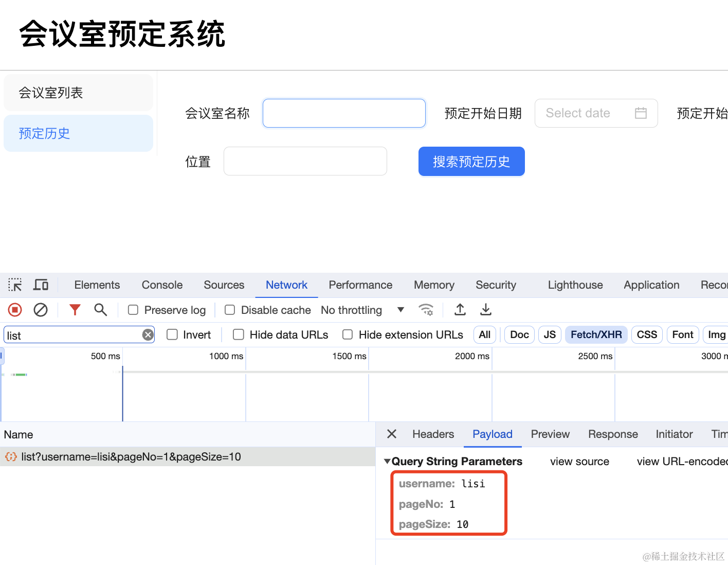Click the import HAR upload icon
This screenshot has height=565, width=728.
(x=460, y=310)
